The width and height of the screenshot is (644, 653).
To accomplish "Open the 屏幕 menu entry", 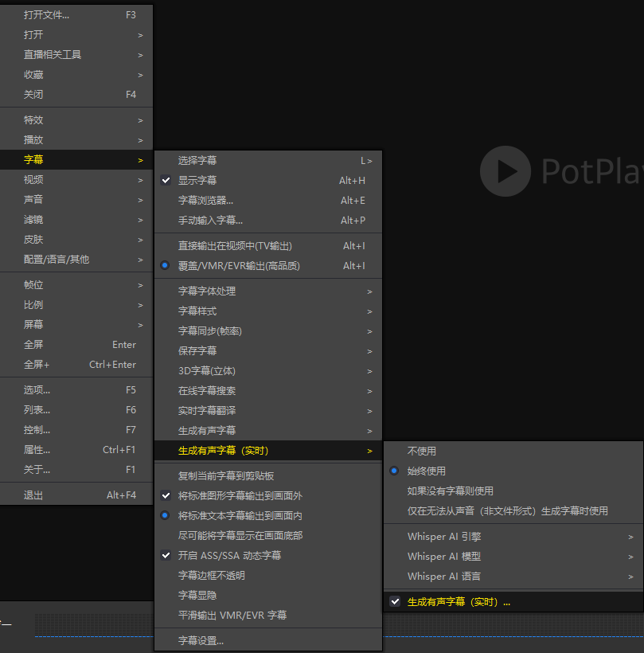I will 76,324.
